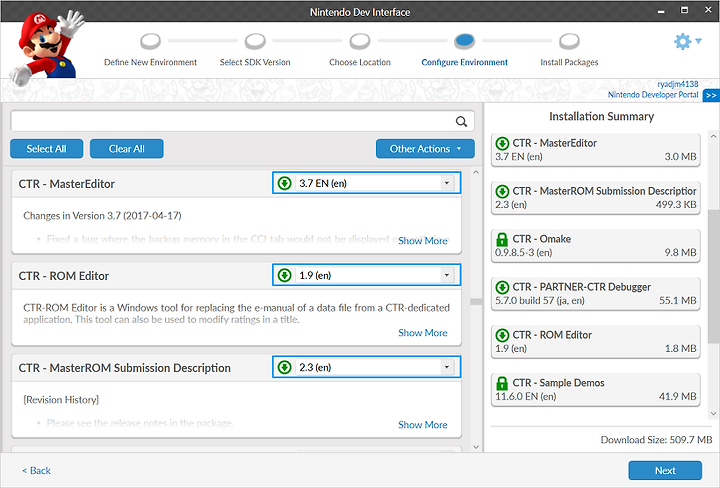720x488 pixels.
Task: Click the Installation Summary heading
Action: pyautogui.click(x=602, y=117)
